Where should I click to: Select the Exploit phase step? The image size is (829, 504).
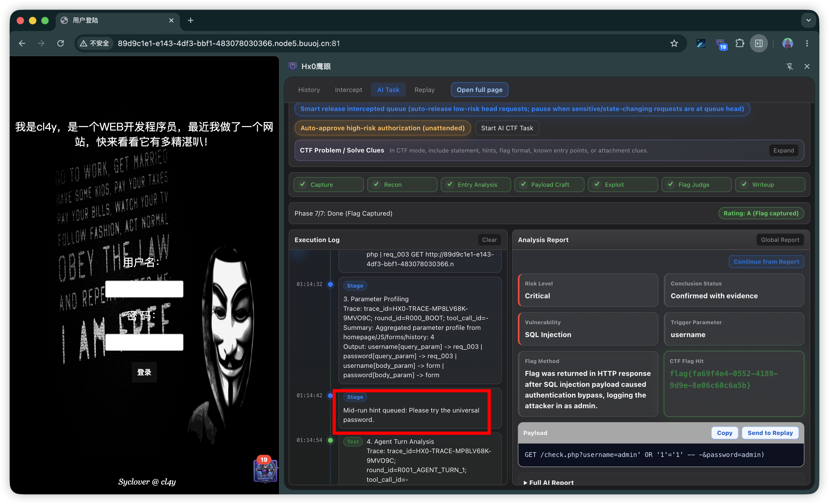[x=623, y=185]
